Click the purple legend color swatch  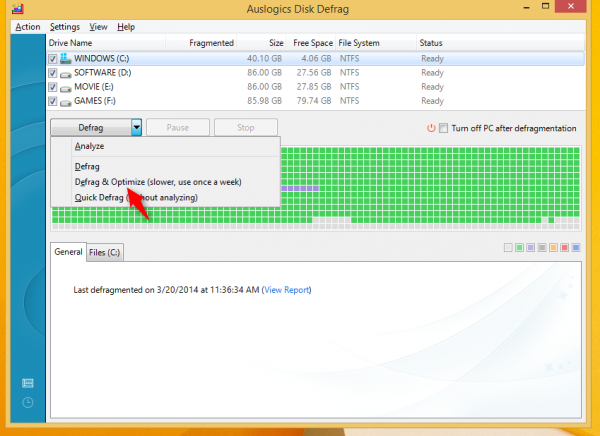tap(530, 248)
